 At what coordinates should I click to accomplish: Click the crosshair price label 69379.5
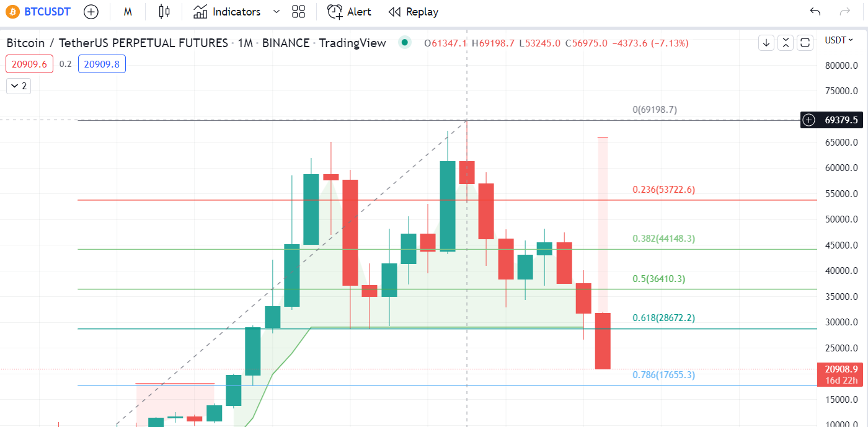pyautogui.click(x=841, y=120)
